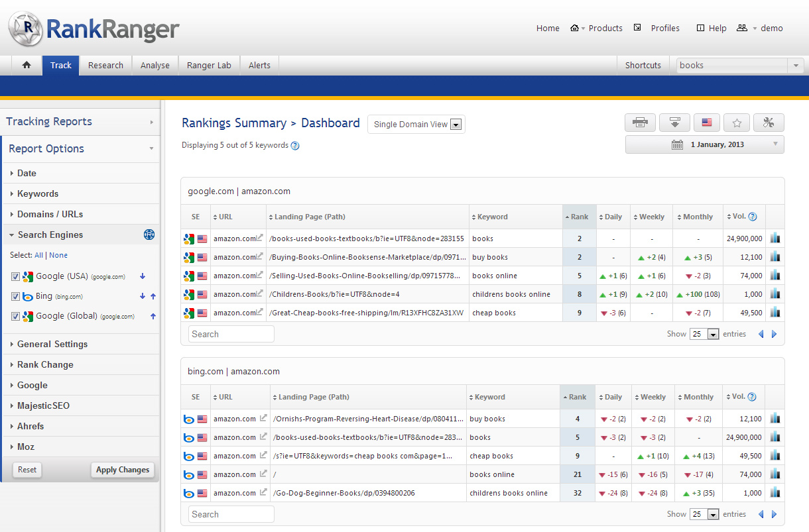809x532 pixels.
Task: Click the google.com table Search field
Action: click(x=231, y=334)
